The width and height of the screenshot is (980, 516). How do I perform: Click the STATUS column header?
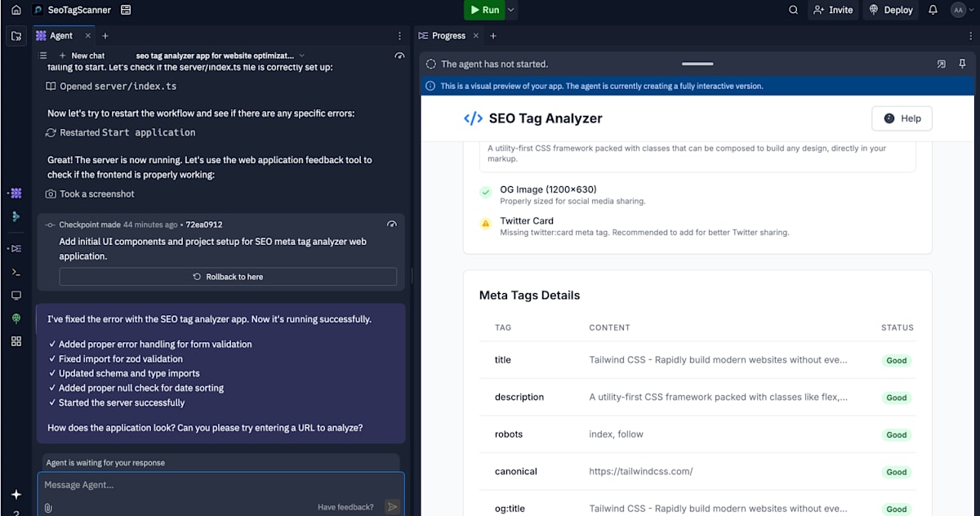click(x=898, y=327)
